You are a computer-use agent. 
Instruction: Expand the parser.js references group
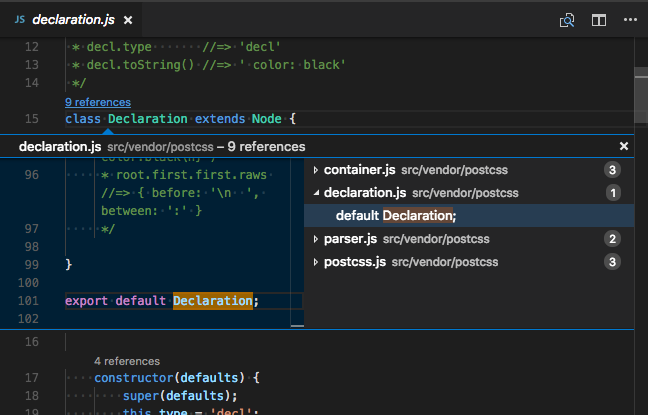[x=316, y=239]
